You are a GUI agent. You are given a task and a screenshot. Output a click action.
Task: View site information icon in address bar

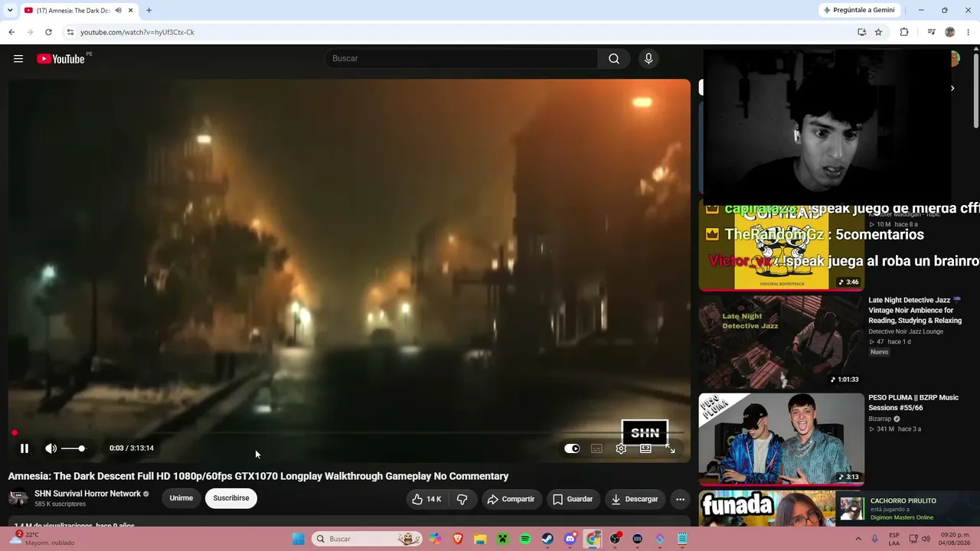[x=70, y=32]
